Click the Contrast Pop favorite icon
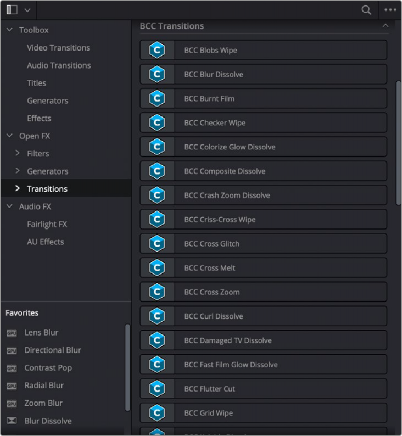This screenshot has height=436, width=402. click(x=12, y=368)
